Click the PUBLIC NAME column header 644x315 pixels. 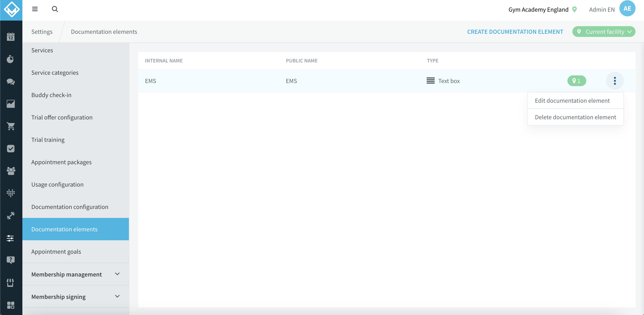click(x=301, y=60)
